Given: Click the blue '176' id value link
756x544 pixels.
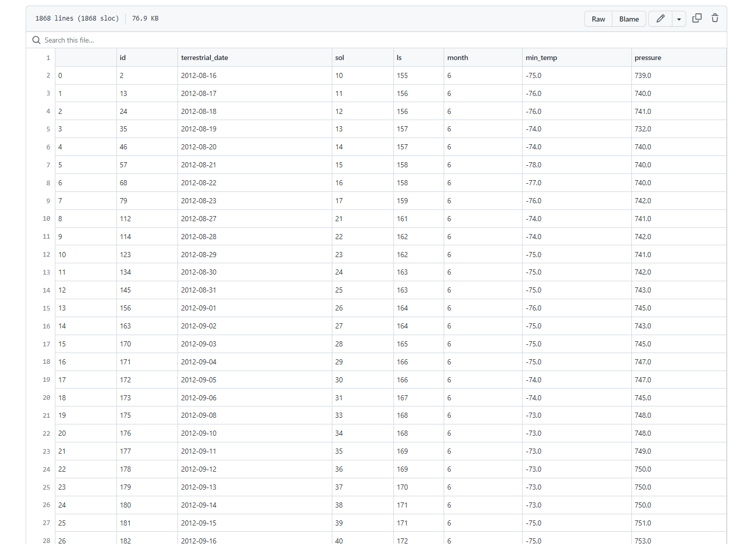Looking at the screenshot, I should tap(125, 433).
